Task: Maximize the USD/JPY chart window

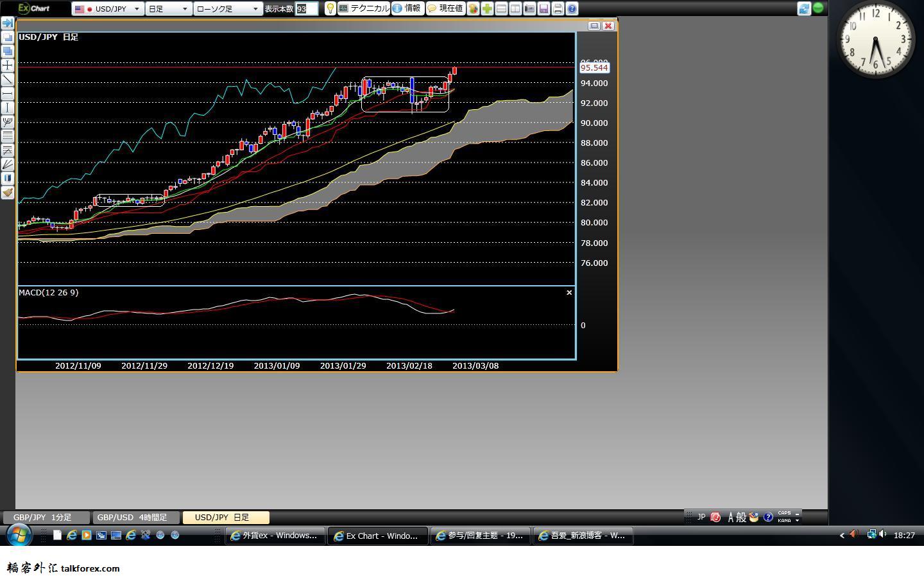Action: pos(594,26)
